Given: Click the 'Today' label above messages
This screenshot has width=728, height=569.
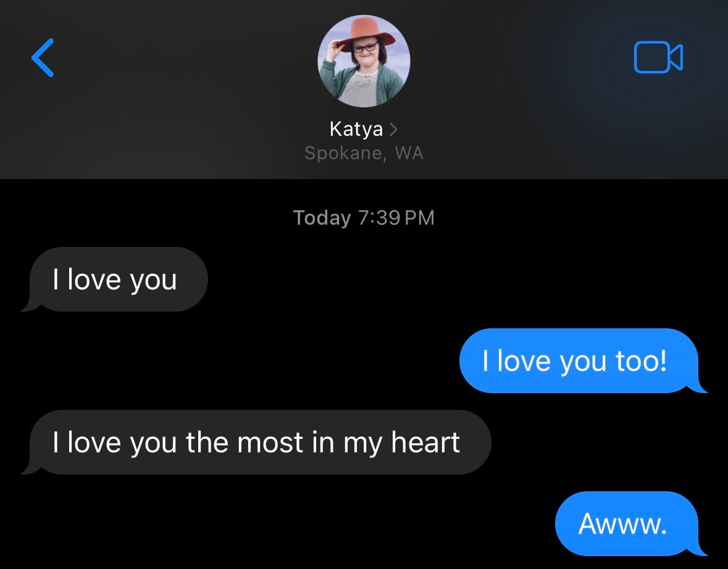Looking at the screenshot, I should coord(322,218).
